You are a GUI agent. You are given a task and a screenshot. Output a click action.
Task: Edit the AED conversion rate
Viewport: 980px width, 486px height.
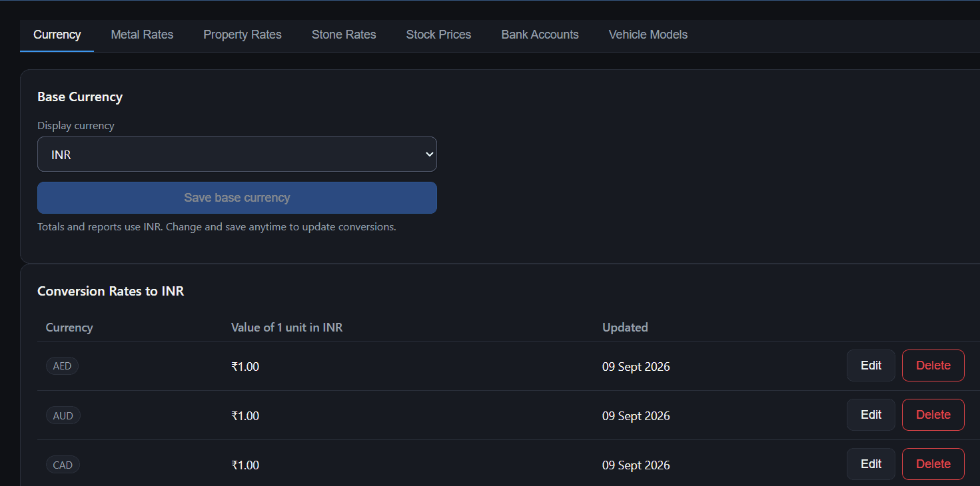pyautogui.click(x=871, y=365)
